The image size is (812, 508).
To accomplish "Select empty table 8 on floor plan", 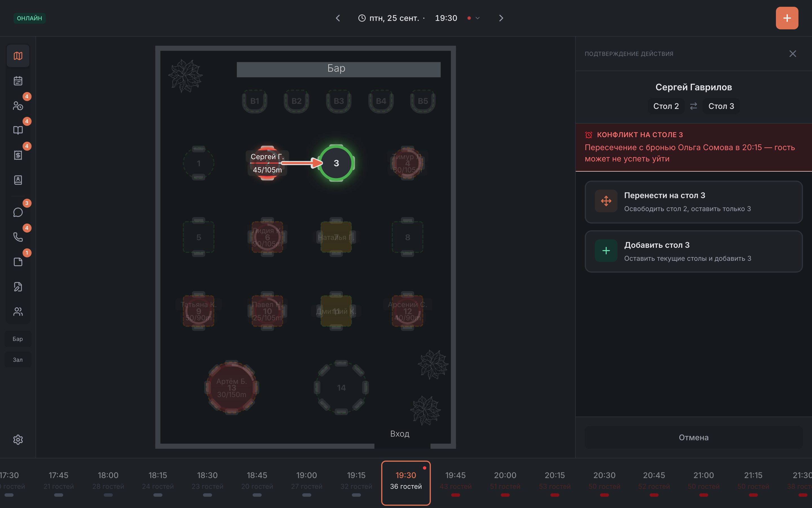I will click(407, 237).
